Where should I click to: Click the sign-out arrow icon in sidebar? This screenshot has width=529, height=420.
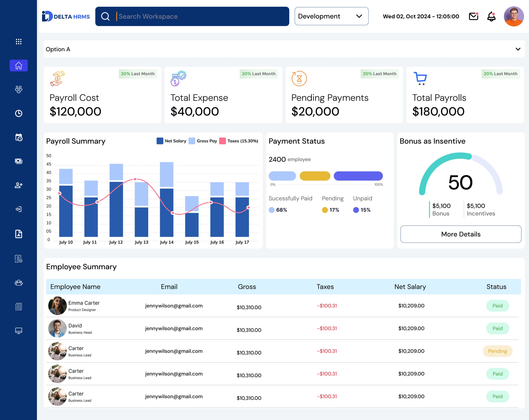click(x=19, y=209)
